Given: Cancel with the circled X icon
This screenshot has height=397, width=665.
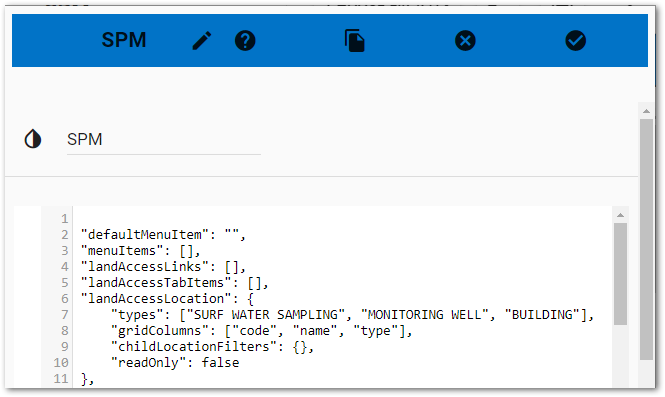Looking at the screenshot, I should pyautogui.click(x=465, y=41).
